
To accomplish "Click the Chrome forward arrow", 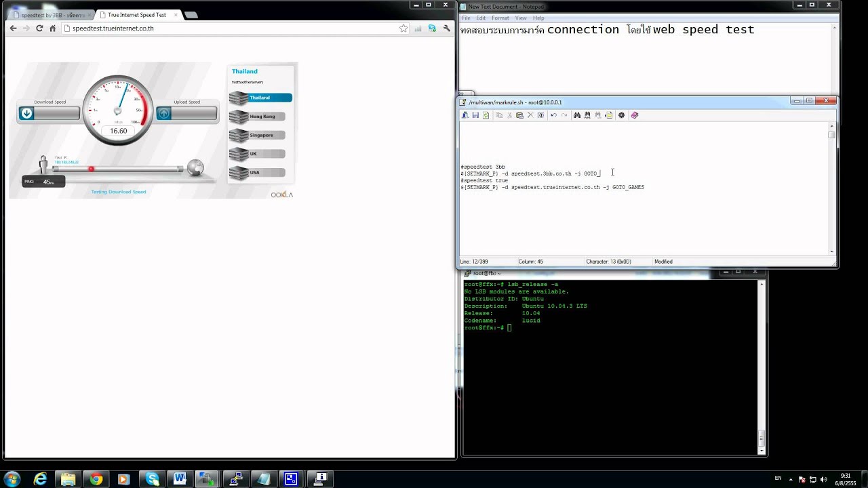I will [26, 28].
